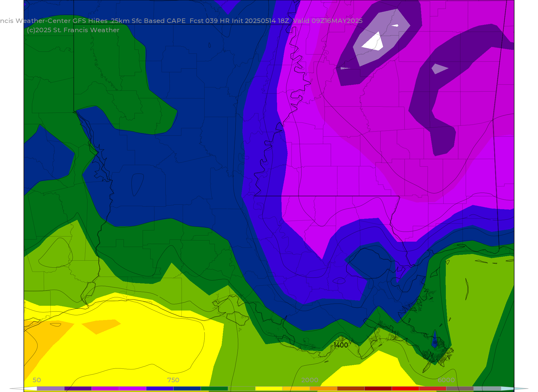Click the map title text about GFS HiRes CAPE
Screen dimensions: 538x392
pyautogui.click(x=181, y=21)
